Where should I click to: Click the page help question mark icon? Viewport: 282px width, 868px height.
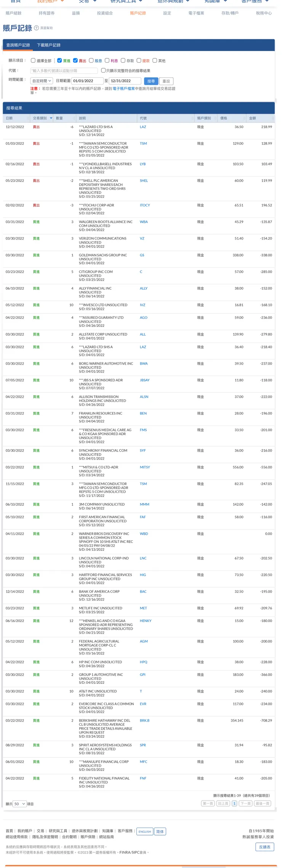pyautogui.click(x=37, y=28)
